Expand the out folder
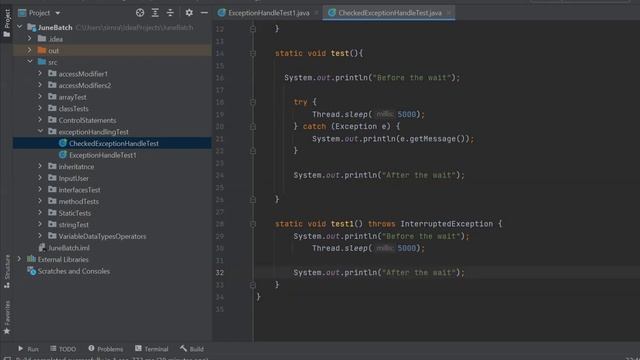640x360 pixels. pyautogui.click(x=29, y=50)
